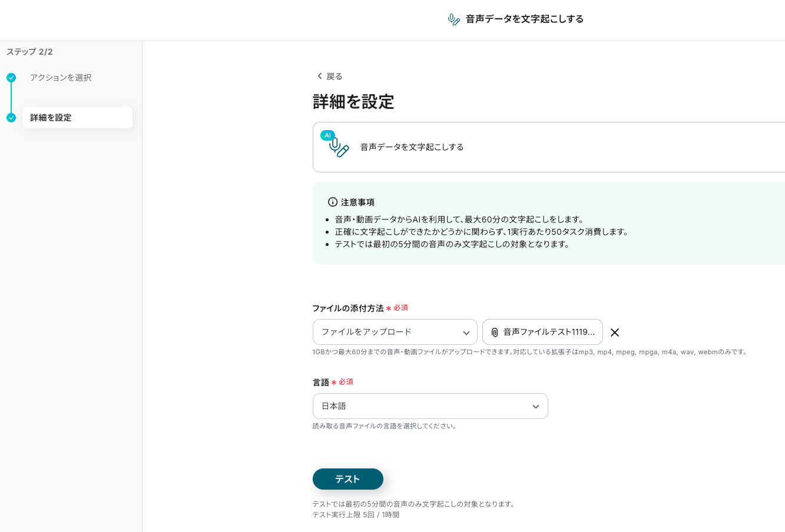
Task: Click the info icon beside 注意事項
Action: 333,202
